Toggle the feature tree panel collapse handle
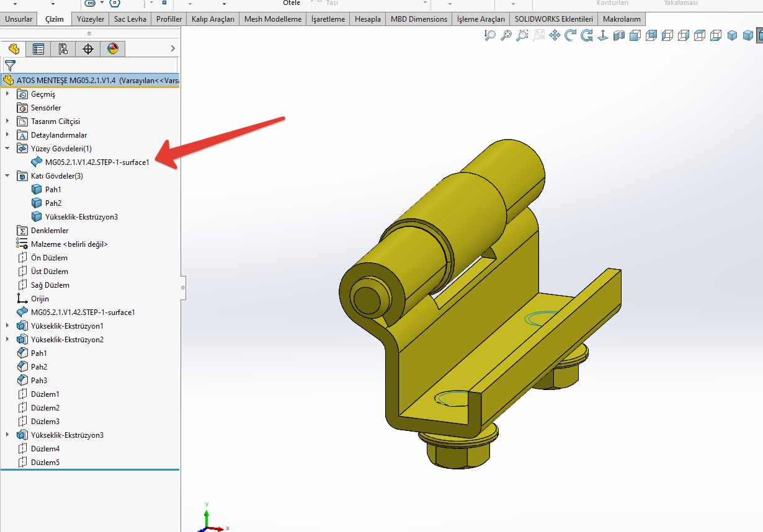 point(182,287)
